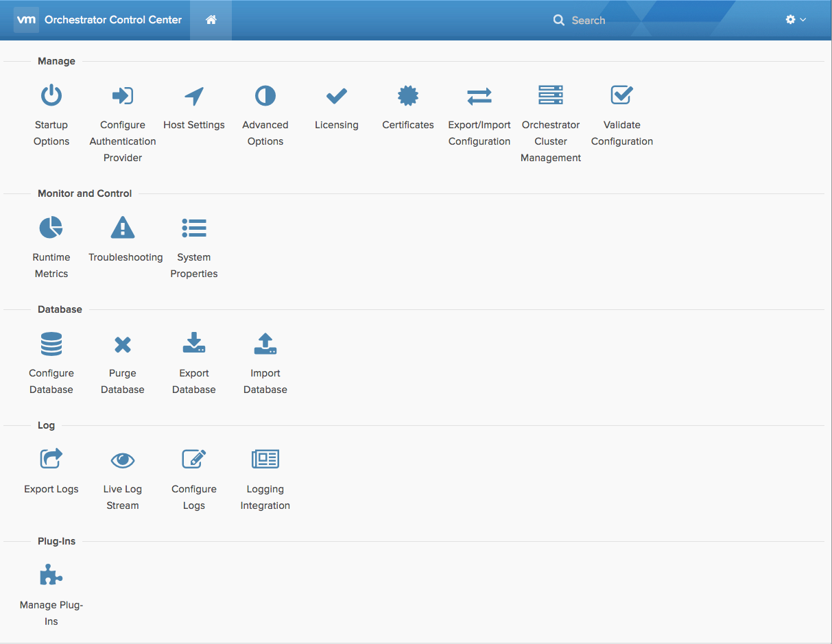The width and height of the screenshot is (832, 644).
Task: Click the vm logo in the header
Action: coord(26,20)
